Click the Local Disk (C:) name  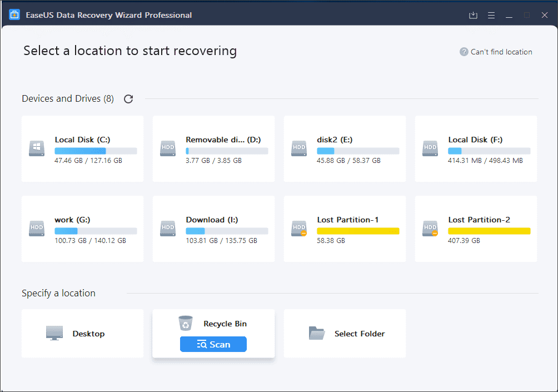pos(83,140)
